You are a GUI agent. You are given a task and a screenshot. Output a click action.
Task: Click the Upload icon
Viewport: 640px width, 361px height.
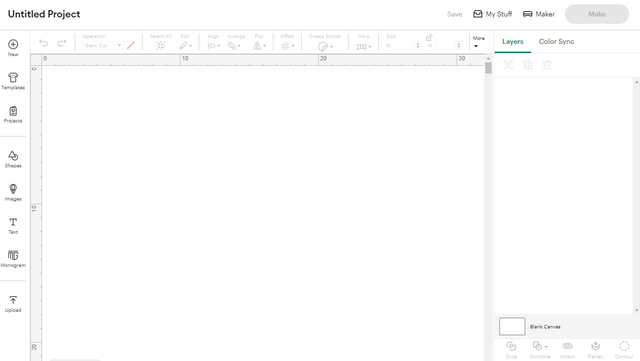coord(13,300)
